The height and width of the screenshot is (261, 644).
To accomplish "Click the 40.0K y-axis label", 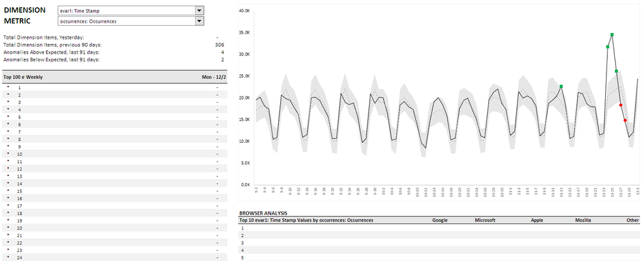I will click(x=244, y=11).
